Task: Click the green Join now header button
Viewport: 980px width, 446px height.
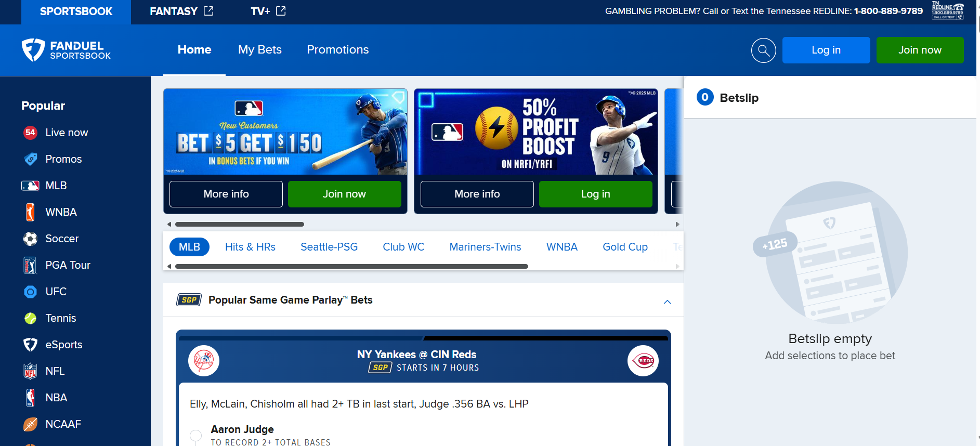Action: (920, 50)
